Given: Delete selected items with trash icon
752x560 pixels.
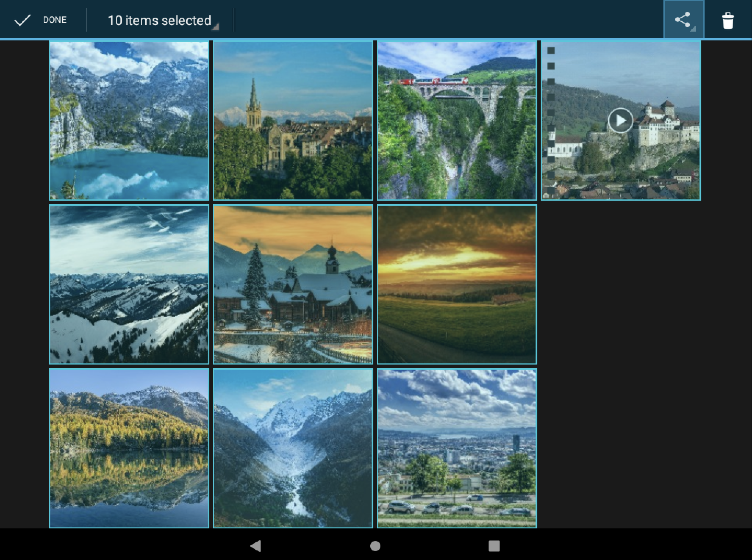Looking at the screenshot, I should pyautogui.click(x=727, y=20).
